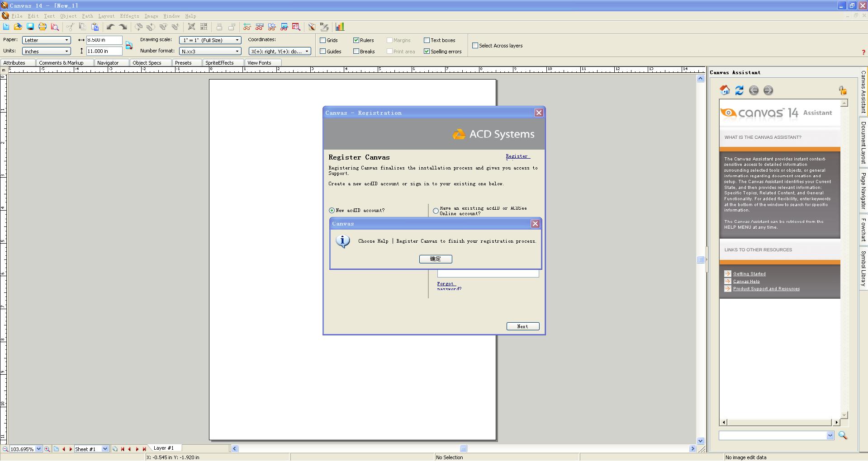The width and height of the screenshot is (868, 461).
Task: Click the vertical scrollbar thumb of canvas
Action: (x=700, y=259)
